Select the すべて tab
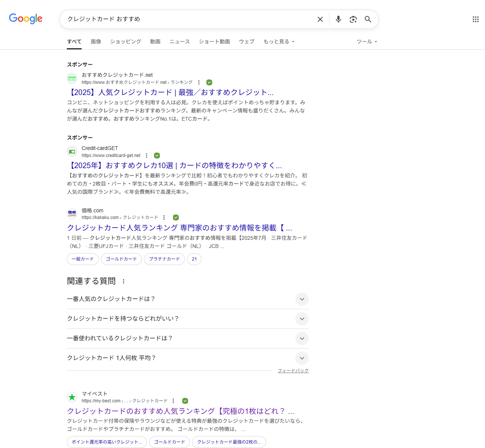 tap(74, 42)
